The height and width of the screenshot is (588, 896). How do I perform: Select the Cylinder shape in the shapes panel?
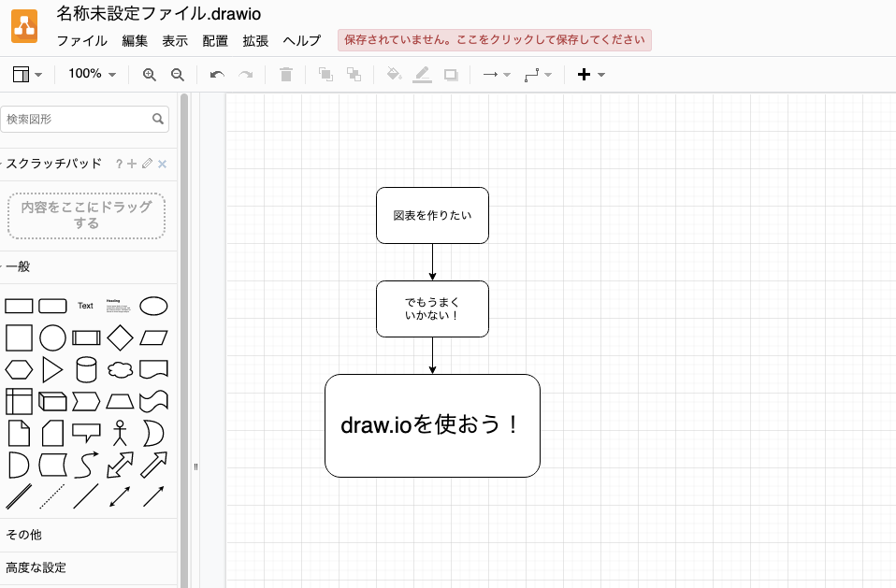pos(85,369)
